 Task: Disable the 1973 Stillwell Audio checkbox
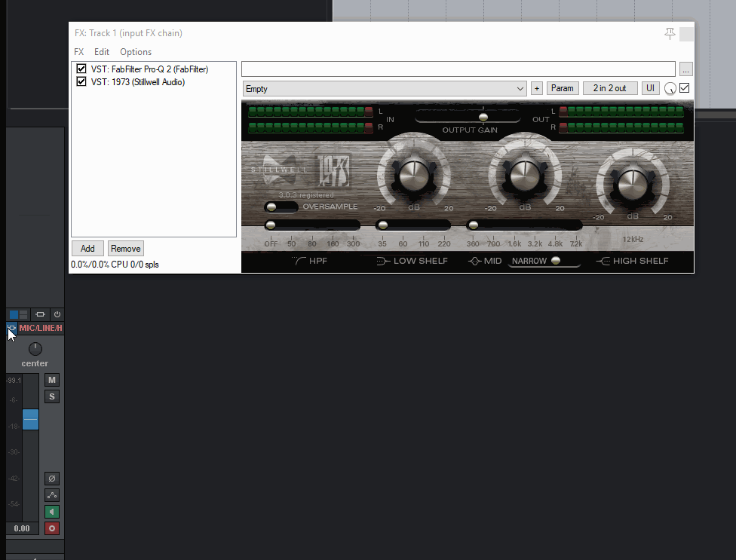[x=81, y=81]
